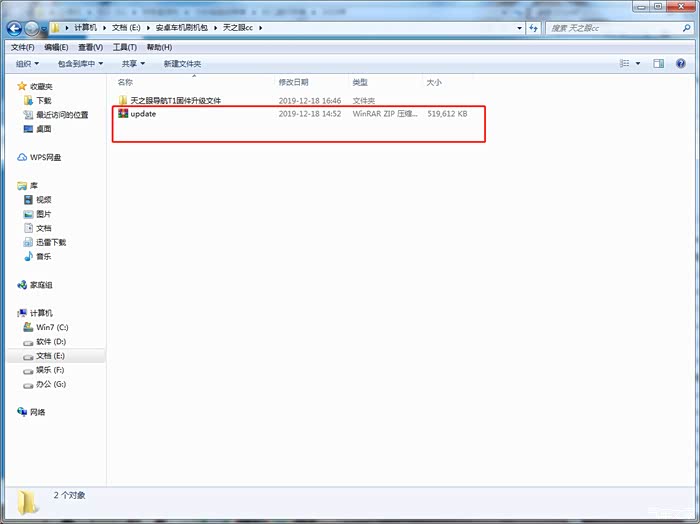Click 安卓车机刷机包 in the address breadcrumb
Image resolution: width=700 pixels, height=524 pixels.
pos(181,28)
